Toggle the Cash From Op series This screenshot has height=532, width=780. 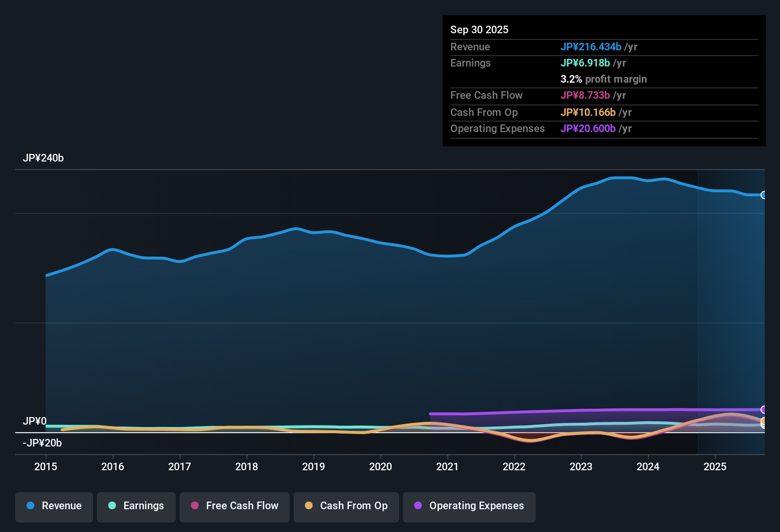click(x=346, y=506)
